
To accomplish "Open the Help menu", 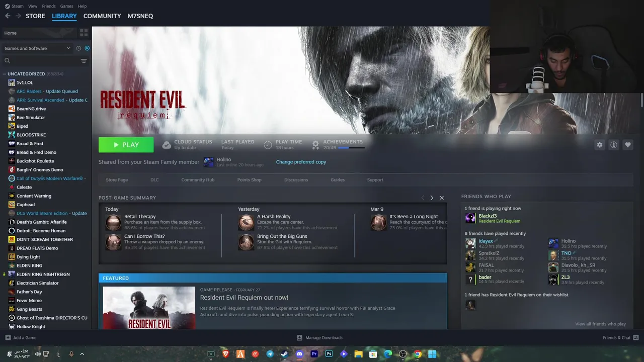I will click(83, 6).
